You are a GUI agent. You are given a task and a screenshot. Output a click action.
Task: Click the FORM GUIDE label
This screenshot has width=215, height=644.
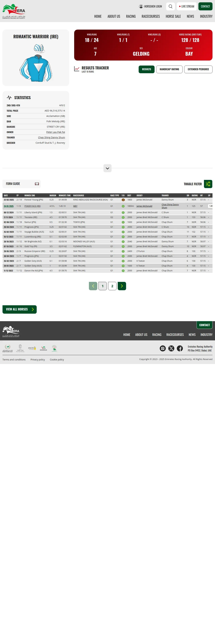pos(13,184)
